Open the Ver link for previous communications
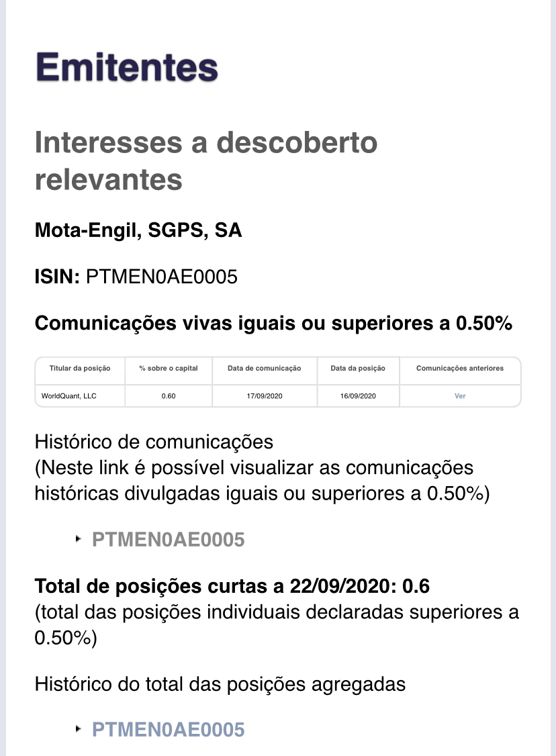Viewport: 556px width, 756px height. (460, 396)
